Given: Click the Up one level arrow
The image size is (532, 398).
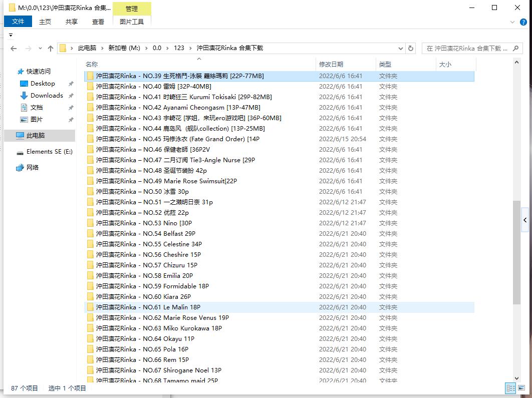Looking at the screenshot, I should pos(50,49).
